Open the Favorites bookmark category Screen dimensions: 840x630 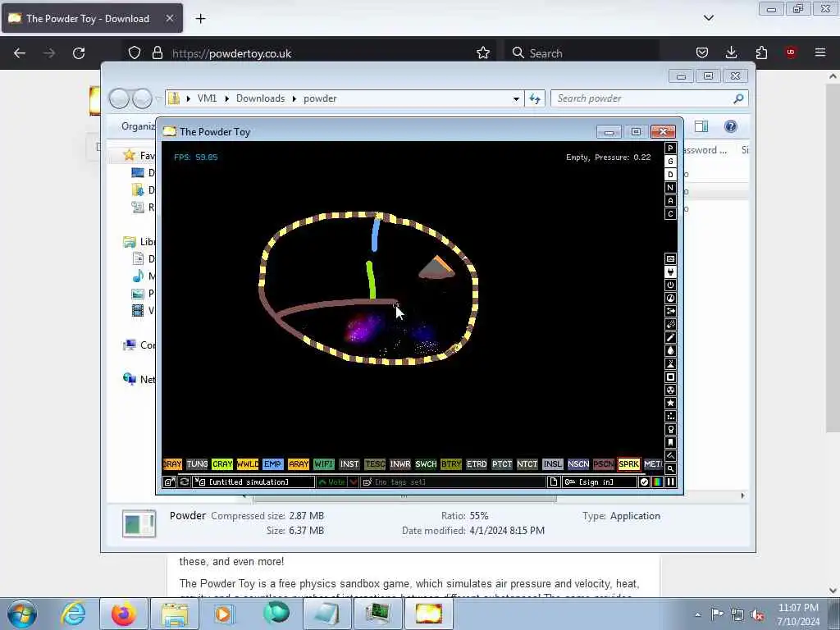670,442
